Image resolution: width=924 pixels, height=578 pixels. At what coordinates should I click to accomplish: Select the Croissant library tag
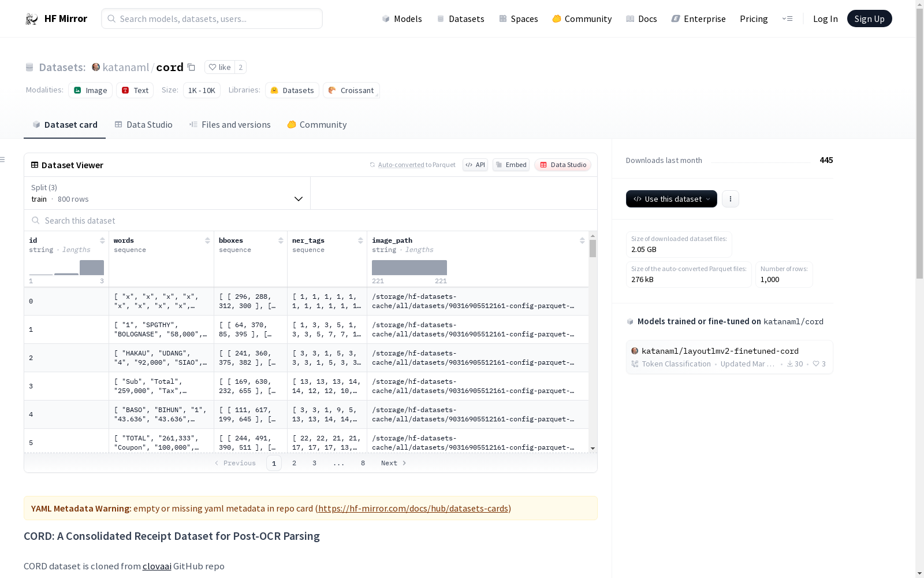(x=351, y=90)
